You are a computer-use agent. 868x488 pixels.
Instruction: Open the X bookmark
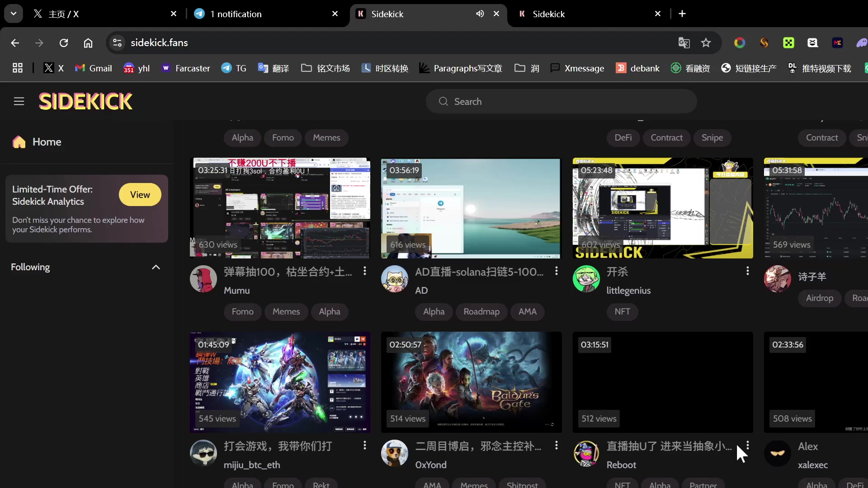tap(53, 68)
